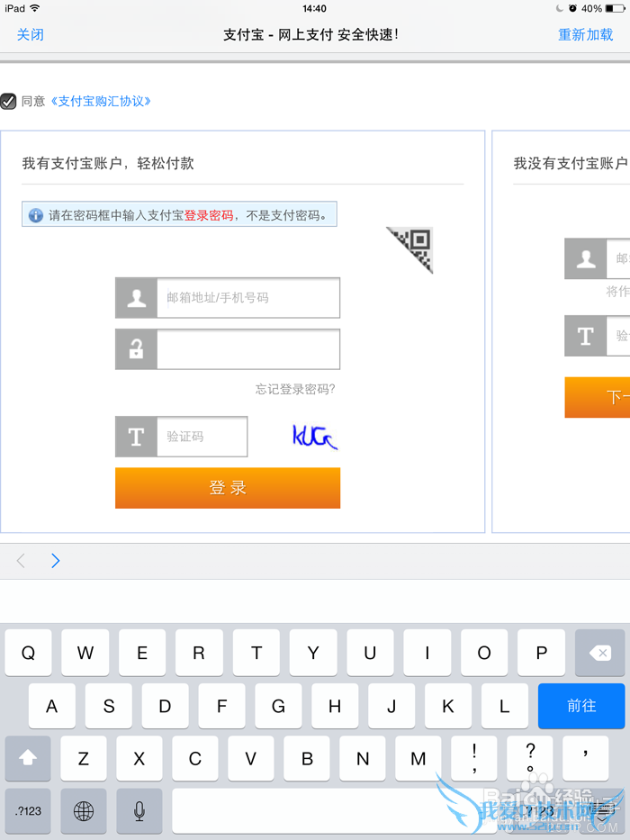The height and width of the screenshot is (840, 630).
Task: Tap the F key
Action: 221,706
